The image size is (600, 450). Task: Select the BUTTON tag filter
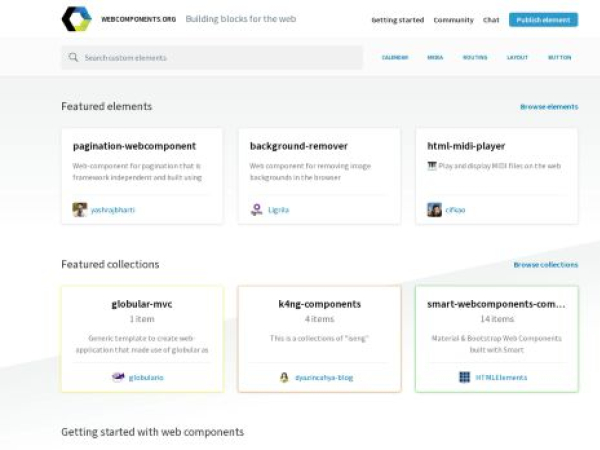(x=559, y=57)
